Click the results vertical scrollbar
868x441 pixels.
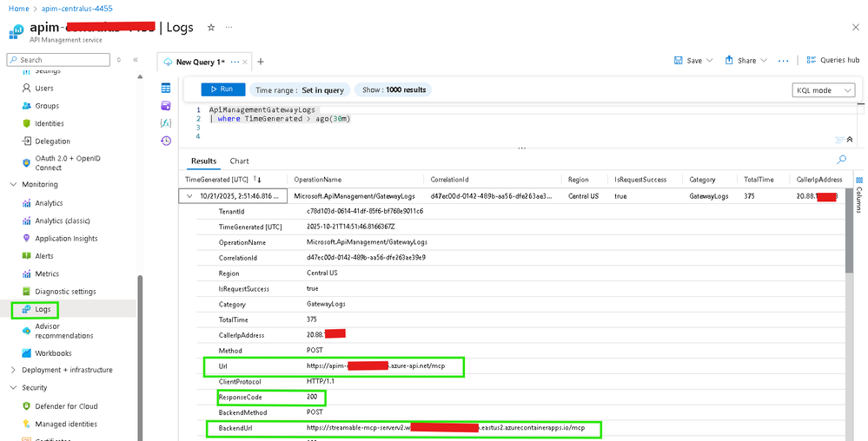point(849,230)
